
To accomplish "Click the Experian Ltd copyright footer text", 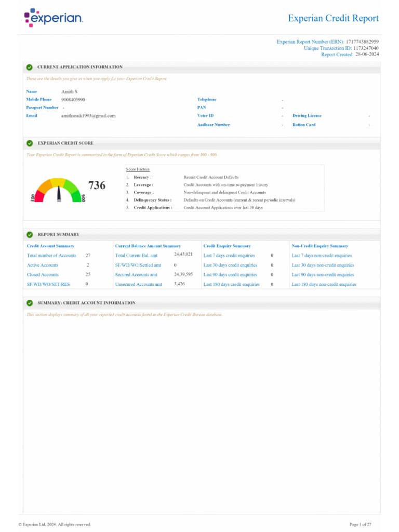I will tap(55, 525).
